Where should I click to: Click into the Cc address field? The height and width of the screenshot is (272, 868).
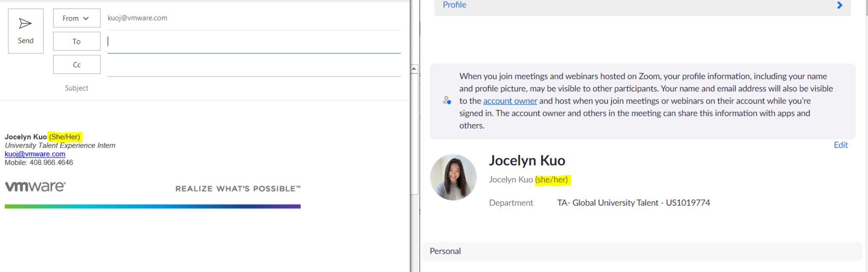pos(253,65)
